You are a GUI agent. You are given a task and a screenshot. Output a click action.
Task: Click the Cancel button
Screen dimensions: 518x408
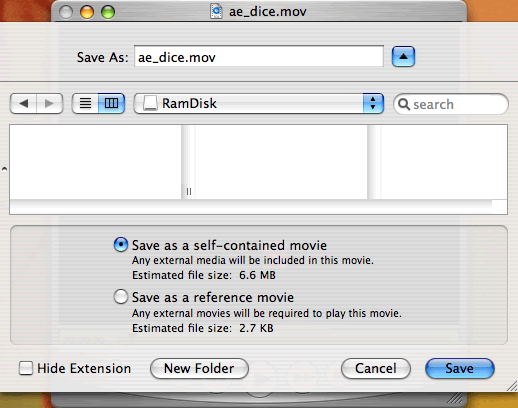point(376,368)
